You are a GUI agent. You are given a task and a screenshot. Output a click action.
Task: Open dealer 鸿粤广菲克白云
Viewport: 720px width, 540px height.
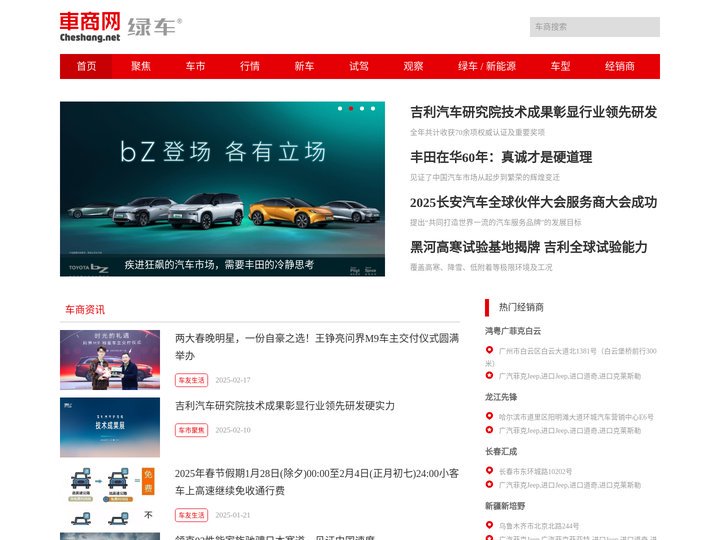click(513, 331)
